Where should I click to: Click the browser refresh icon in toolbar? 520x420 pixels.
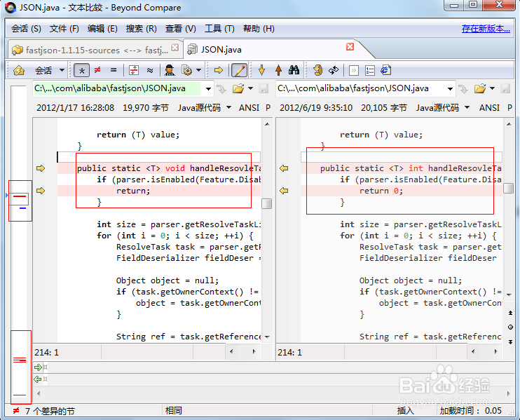coord(385,70)
